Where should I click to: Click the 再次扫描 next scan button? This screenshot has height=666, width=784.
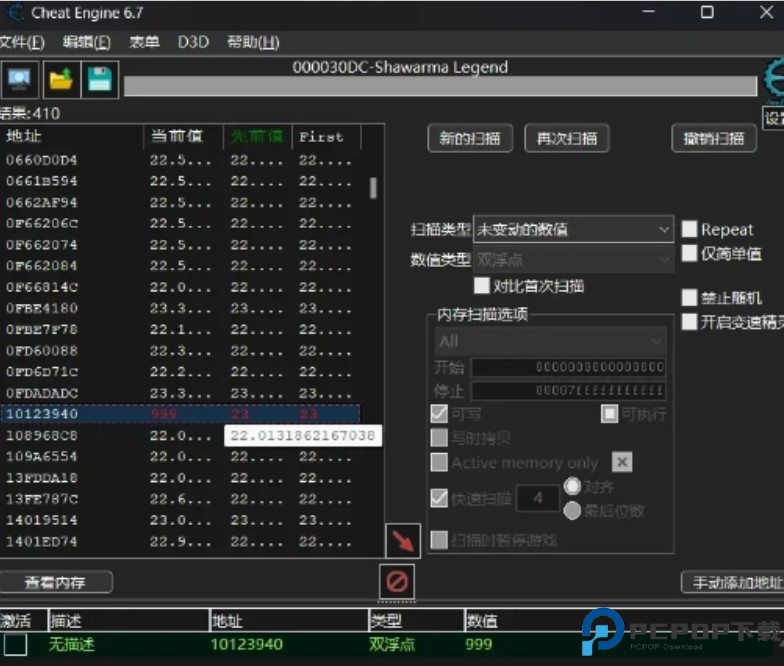click(566, 138)
